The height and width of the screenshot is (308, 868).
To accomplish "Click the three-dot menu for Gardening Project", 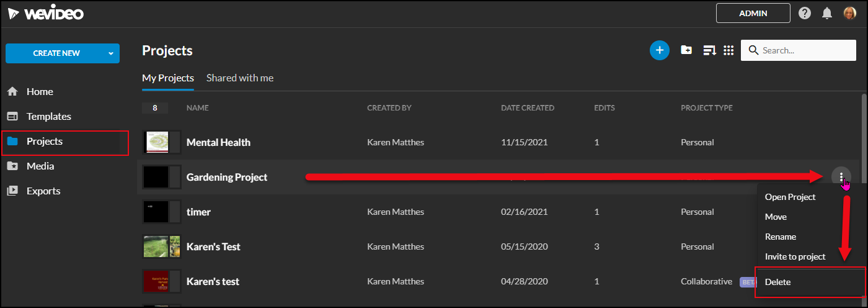I will click(841, 177).
